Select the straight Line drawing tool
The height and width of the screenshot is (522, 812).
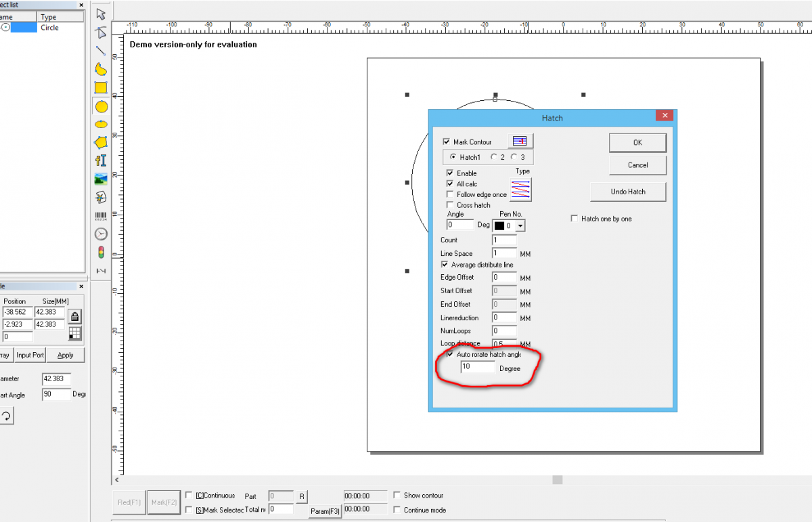pyautogui.click(x=101, y=50)
